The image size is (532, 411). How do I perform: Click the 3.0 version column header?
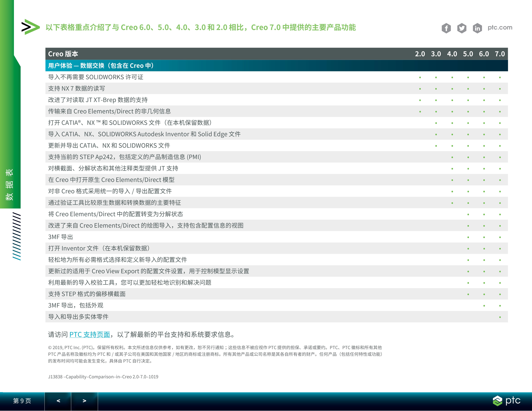436,54
